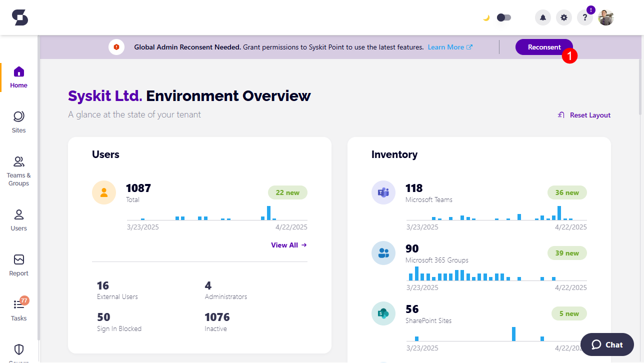Click the SharePoint Sites icon
The width and height of the screenshot is (644, 363).
[x=383, y=313]
